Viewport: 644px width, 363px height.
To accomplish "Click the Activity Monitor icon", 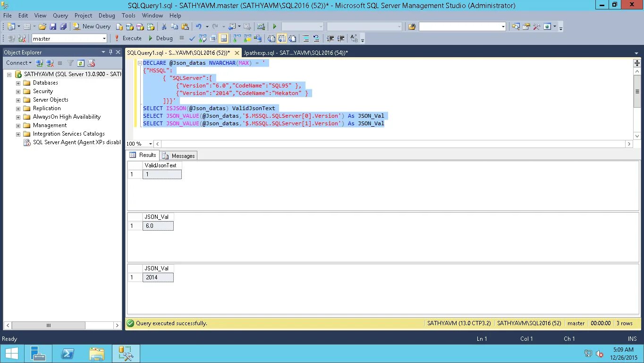I will 261,26.
